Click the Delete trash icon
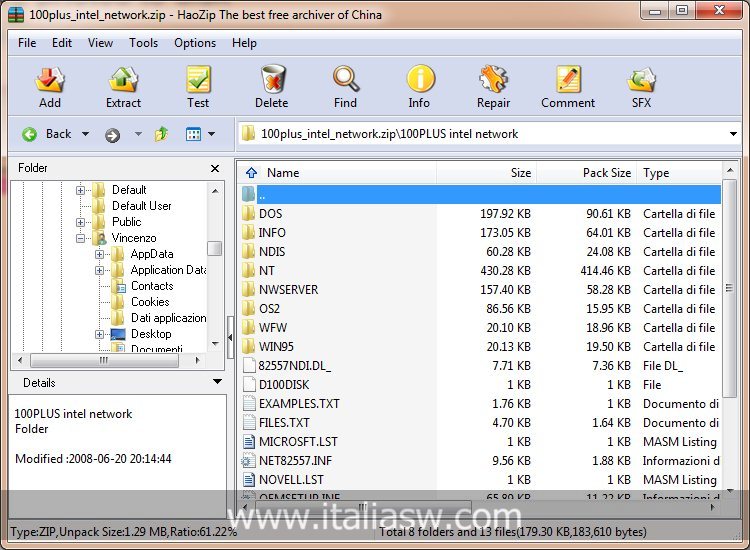750x550 pixels. pyautogui.click(x=272, y=87)
